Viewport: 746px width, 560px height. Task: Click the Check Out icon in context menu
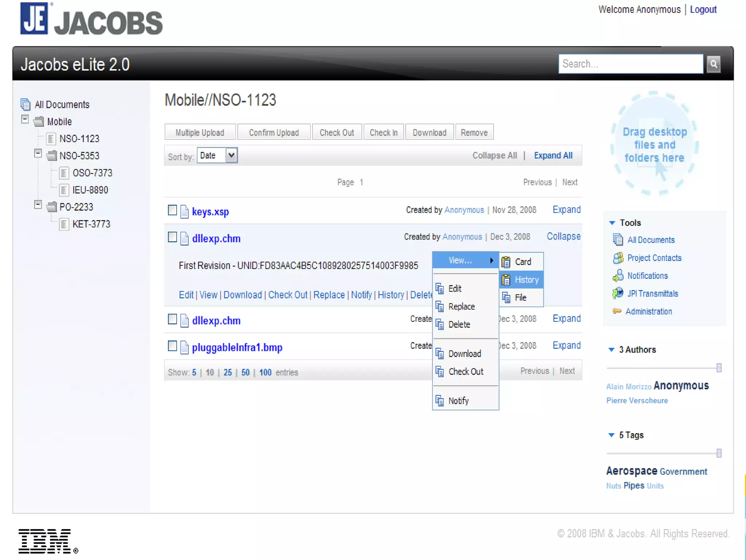click(440, 371)
